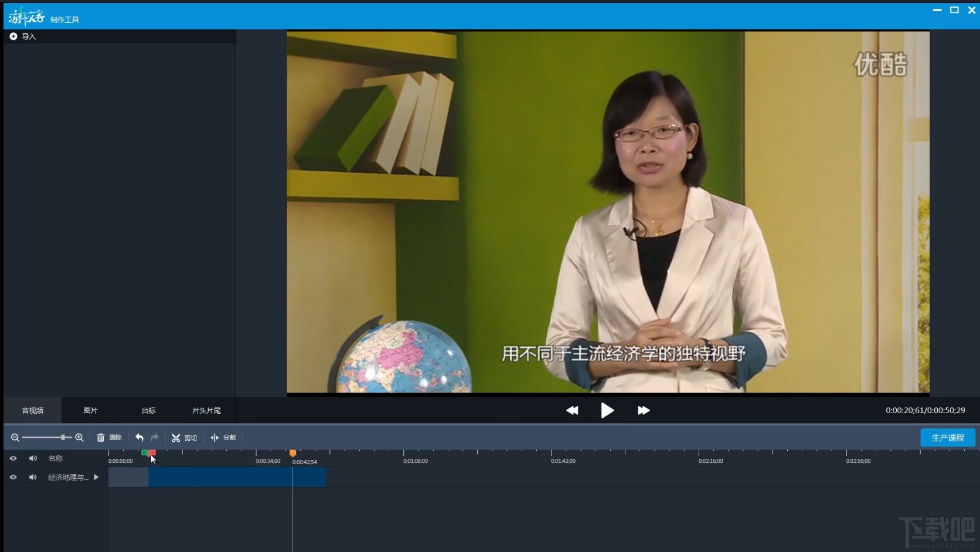This screenshot has width=980, height=552.
Task: Switch to the 图片 tab
Action: [x=90, y=410]
